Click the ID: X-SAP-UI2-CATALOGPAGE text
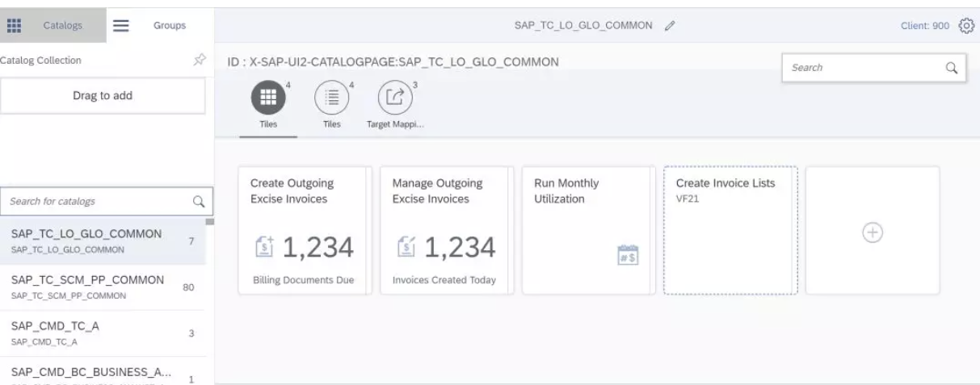980x385 pixels. [394, 62]
